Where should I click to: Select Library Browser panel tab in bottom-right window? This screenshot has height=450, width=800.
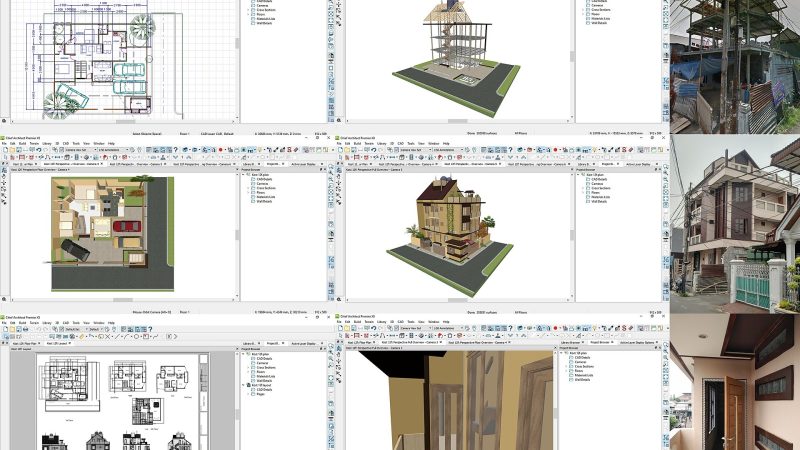pos(570,342)
